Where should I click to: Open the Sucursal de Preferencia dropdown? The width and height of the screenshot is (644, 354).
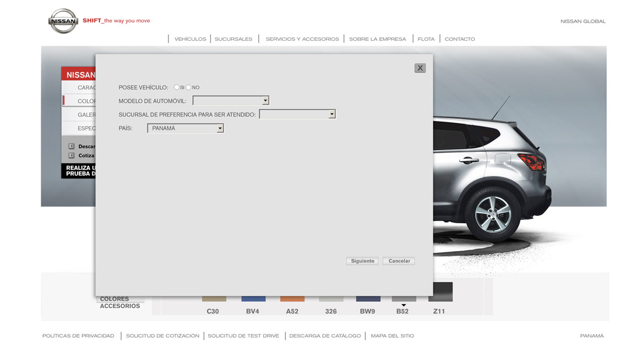(297, 114)
